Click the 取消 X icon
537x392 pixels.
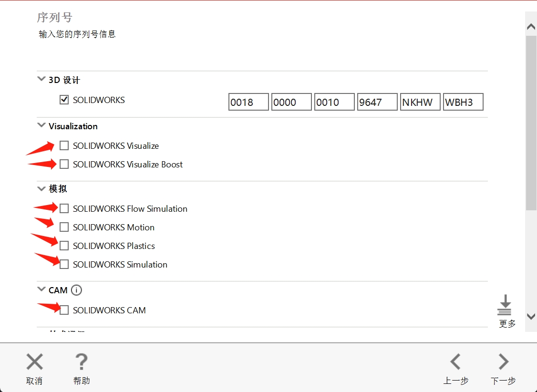pyautogui.click(x=35, y=362)
